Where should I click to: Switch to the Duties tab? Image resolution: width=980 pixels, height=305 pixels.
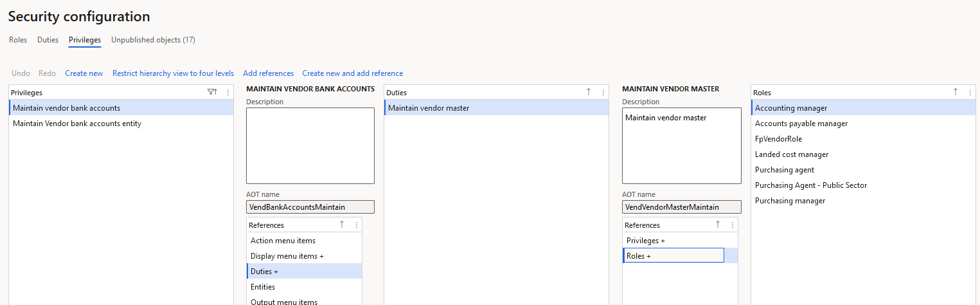click(x=48, y=40)
